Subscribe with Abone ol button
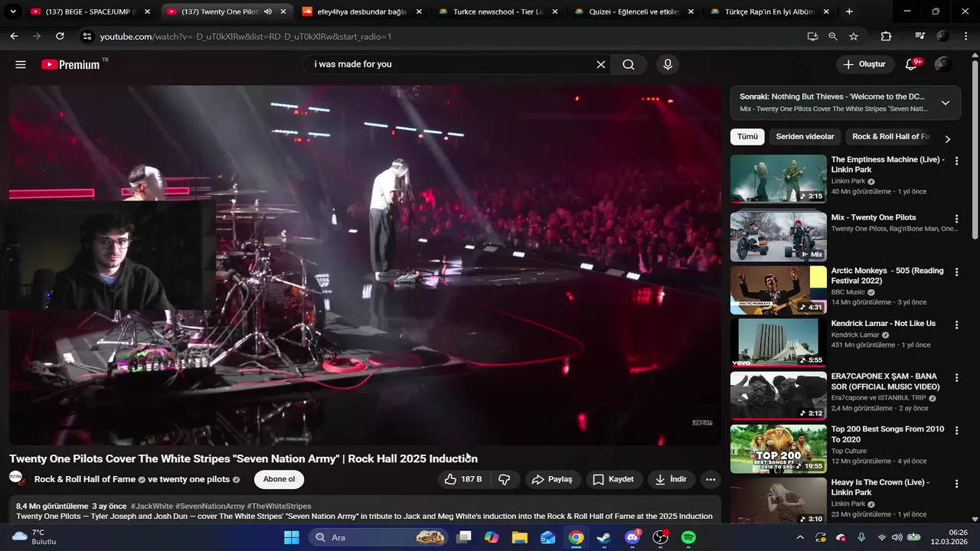The image size is (980, 551). [x=279, y=479]
